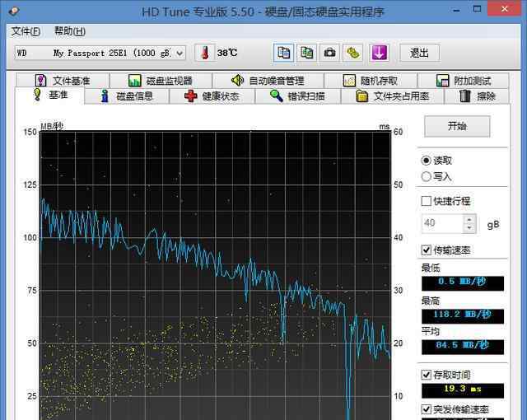This screenshot has height=420, width=527.
Task: Switch to the 健康状态 tab
Action: 212,96
